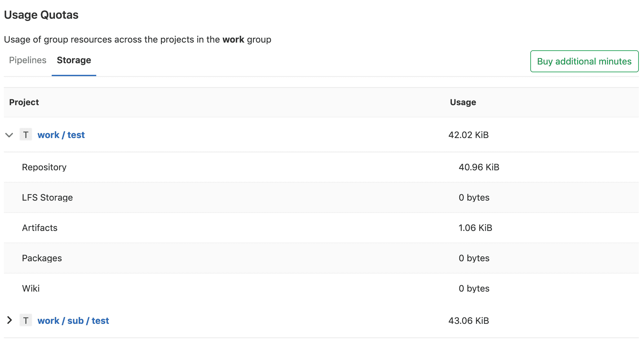Click the Project column header
This screenshot has width=644, height=349.
point(24,102)
